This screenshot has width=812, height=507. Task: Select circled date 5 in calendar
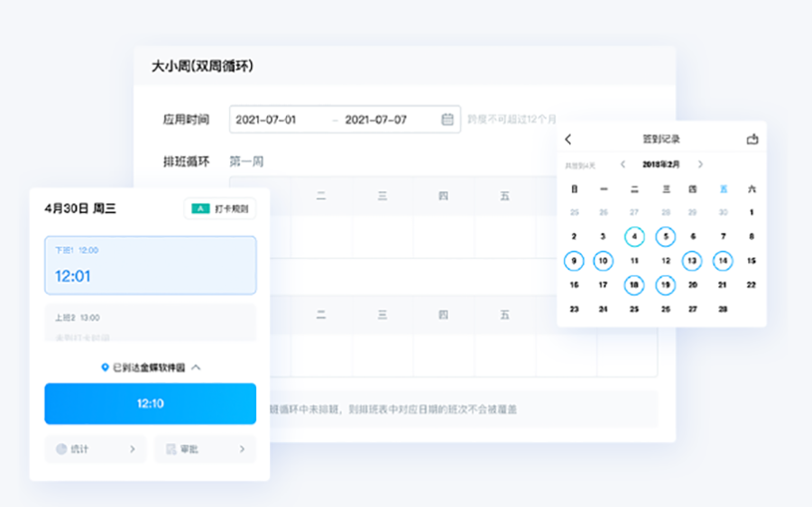666,236
